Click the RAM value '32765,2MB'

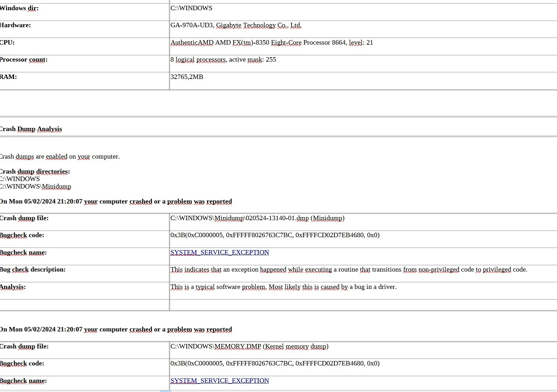pos(187,77)
